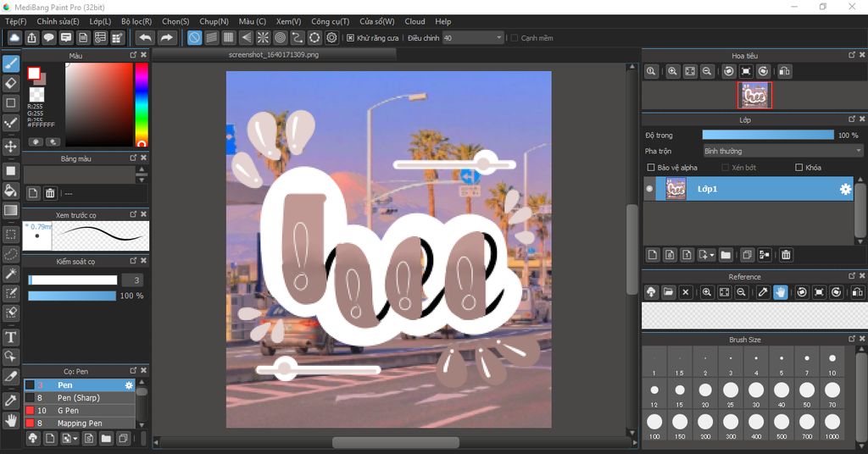Select the Magic Wand tool
868x454 pixels.
10,274
